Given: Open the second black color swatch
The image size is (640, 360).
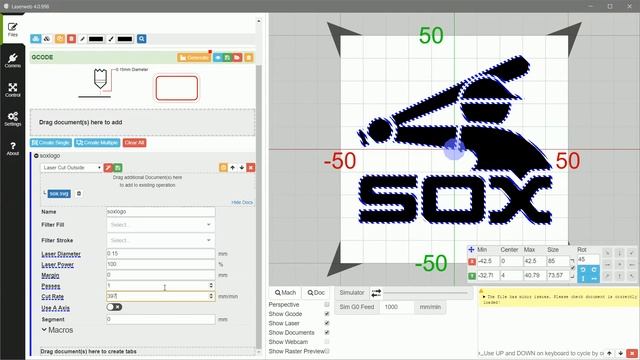Looking at the screenshot, I should click(124, 39).
